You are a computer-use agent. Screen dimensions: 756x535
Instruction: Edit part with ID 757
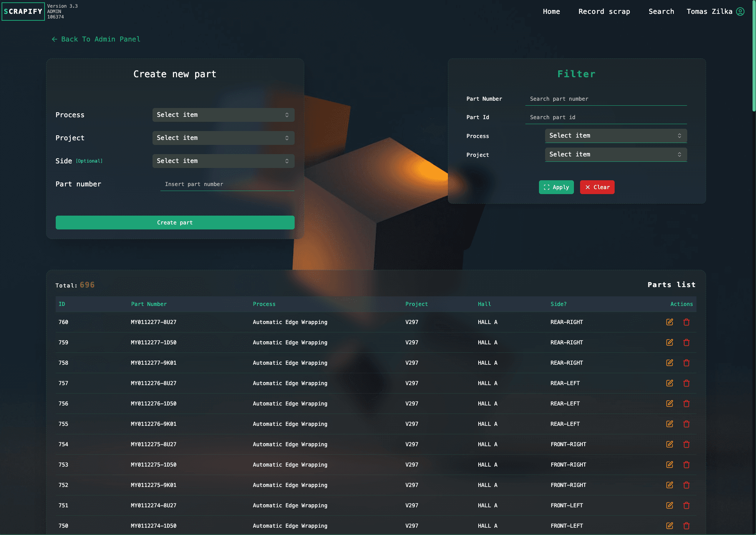point(670,383)
